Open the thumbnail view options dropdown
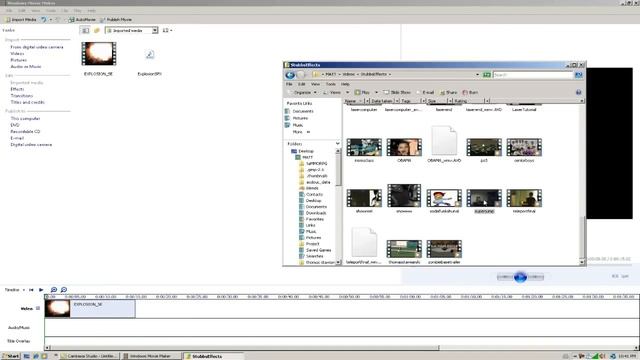 tap(167, 30)
